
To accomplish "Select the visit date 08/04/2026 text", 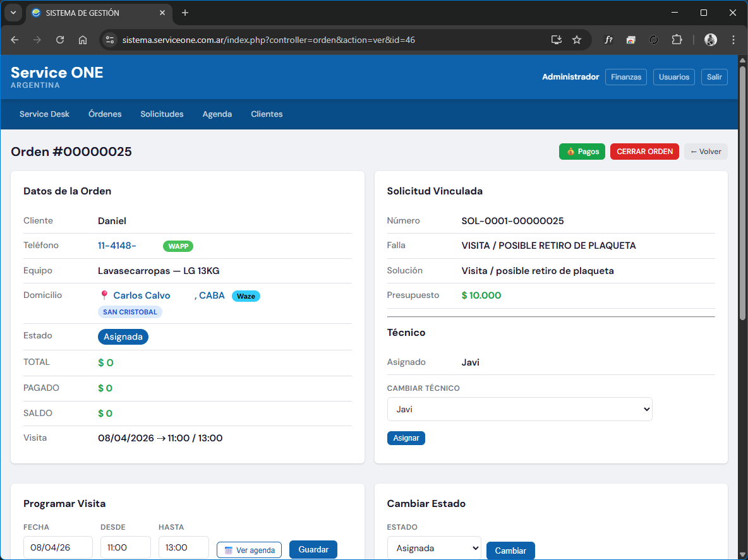I will point(126,438).
